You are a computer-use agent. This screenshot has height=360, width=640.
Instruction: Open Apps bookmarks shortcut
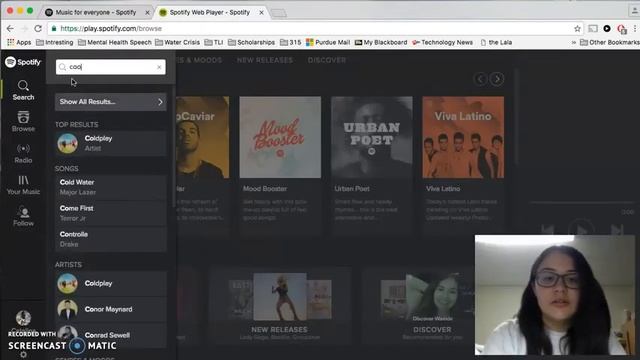click(19, 42)
